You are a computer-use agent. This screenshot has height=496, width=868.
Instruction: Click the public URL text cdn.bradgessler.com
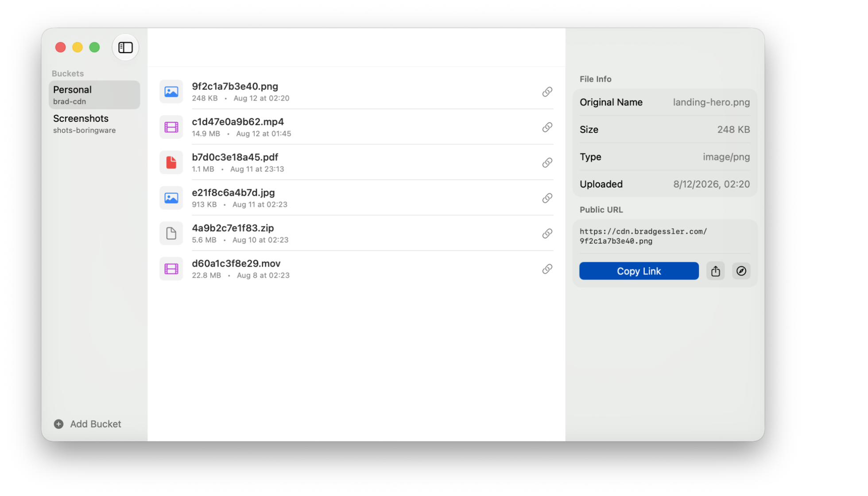coord(643,236)
